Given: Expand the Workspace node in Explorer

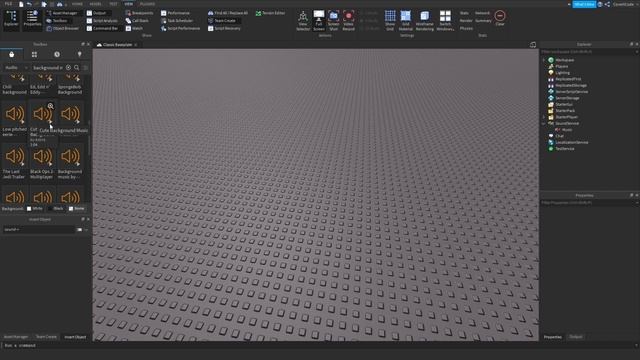Looking at the screenshot, I should [x=544, y=60].
